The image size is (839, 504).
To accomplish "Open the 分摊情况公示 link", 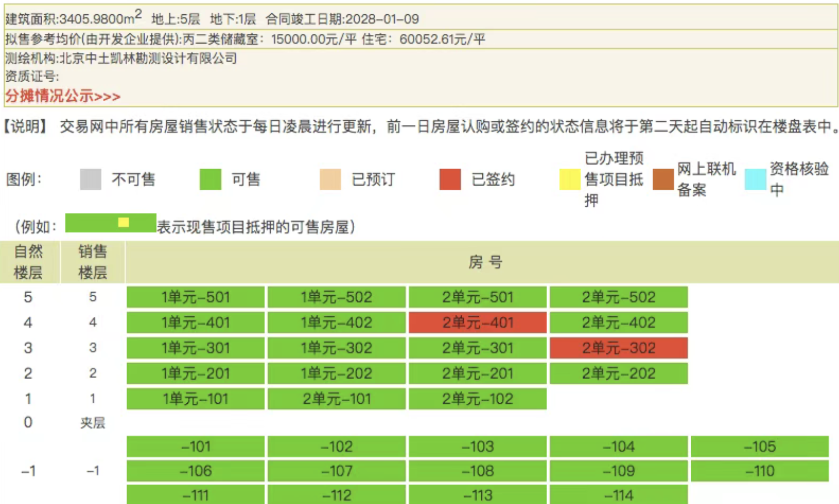I will point(63,96).
